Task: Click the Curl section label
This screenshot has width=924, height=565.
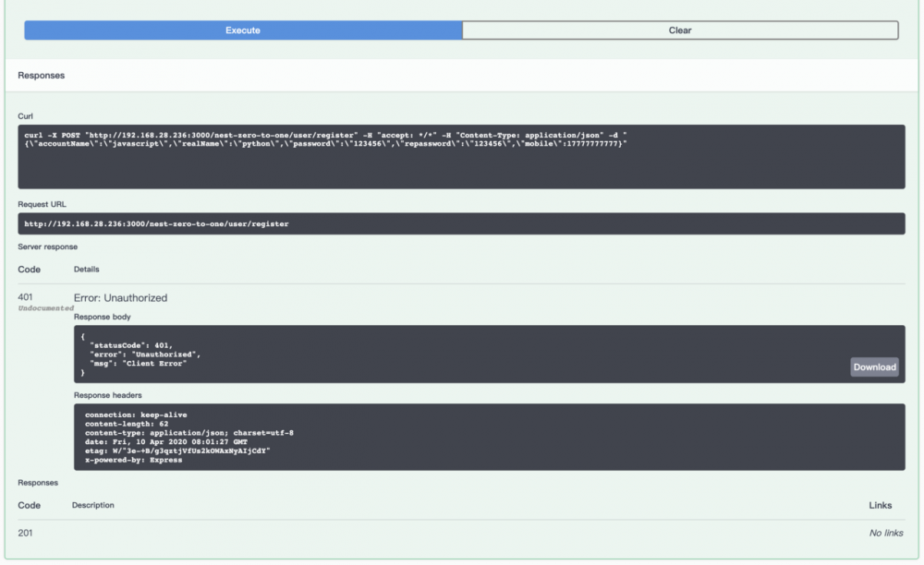Action: click(24, 116)
